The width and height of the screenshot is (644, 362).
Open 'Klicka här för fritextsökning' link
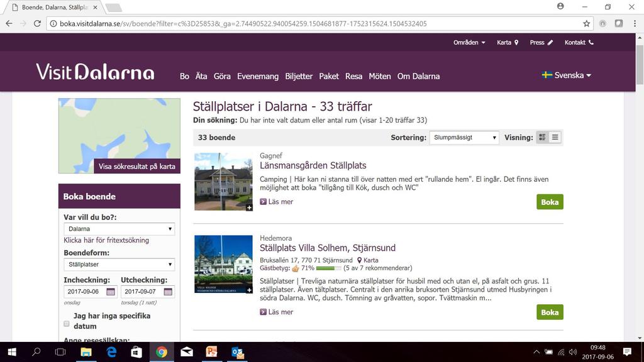(106, 240)
